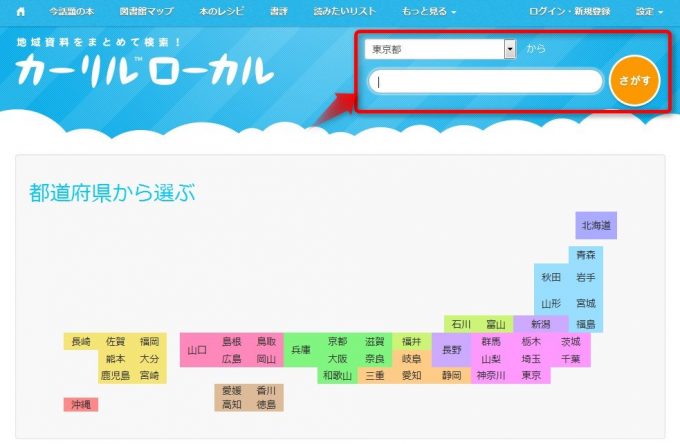Viewport: 680px width, 444px height.
Task: Select 茨城 on the prefecture map
Action: point(570,341)
